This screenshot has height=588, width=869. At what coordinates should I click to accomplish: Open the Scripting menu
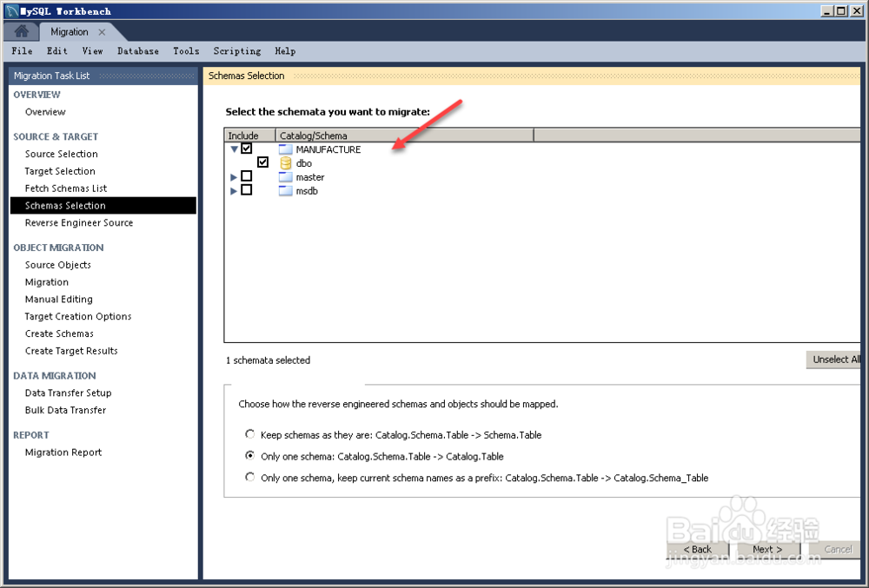[x=237, y=51]
